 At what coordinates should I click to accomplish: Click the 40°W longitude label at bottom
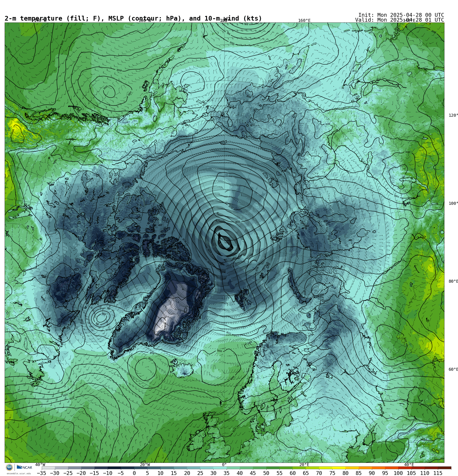(40, 465)
